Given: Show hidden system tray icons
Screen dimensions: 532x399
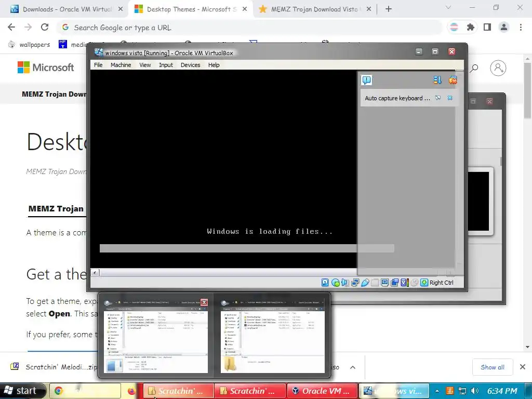Looking at the screenshot, I should [437, 391].
